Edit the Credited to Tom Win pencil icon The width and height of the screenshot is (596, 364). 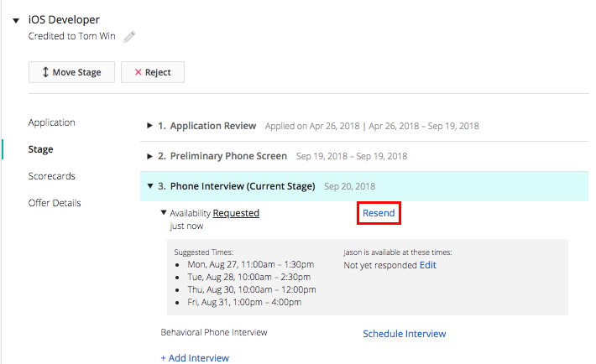(x=129, y=37)
